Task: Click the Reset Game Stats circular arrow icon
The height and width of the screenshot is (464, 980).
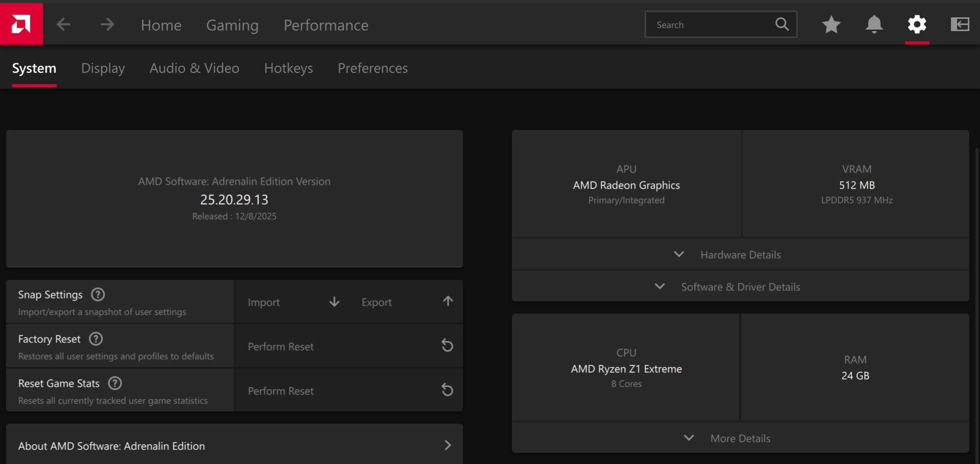Action: click(x=447, y=390)
